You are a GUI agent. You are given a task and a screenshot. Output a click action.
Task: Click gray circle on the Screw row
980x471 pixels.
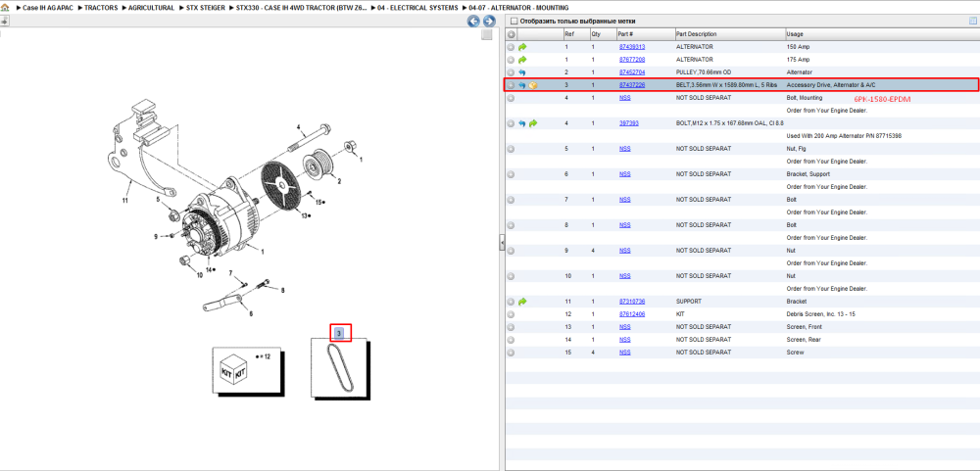[x=511, y=353]
